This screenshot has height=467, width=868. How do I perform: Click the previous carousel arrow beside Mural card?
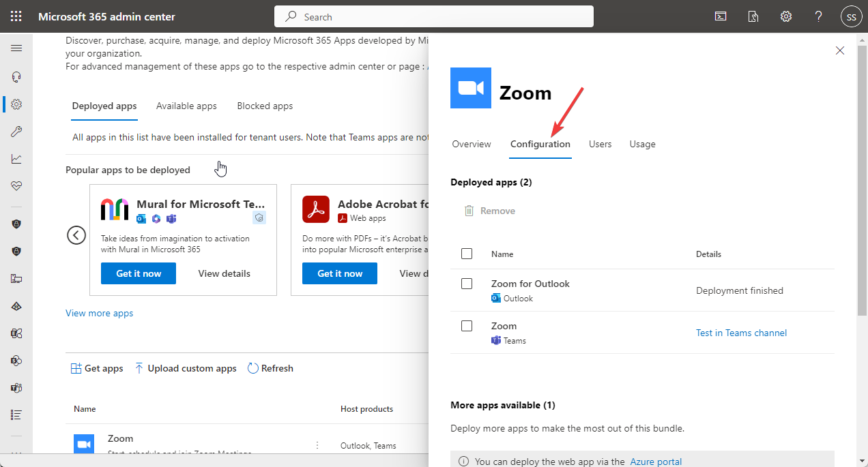(x=76, y=235)
